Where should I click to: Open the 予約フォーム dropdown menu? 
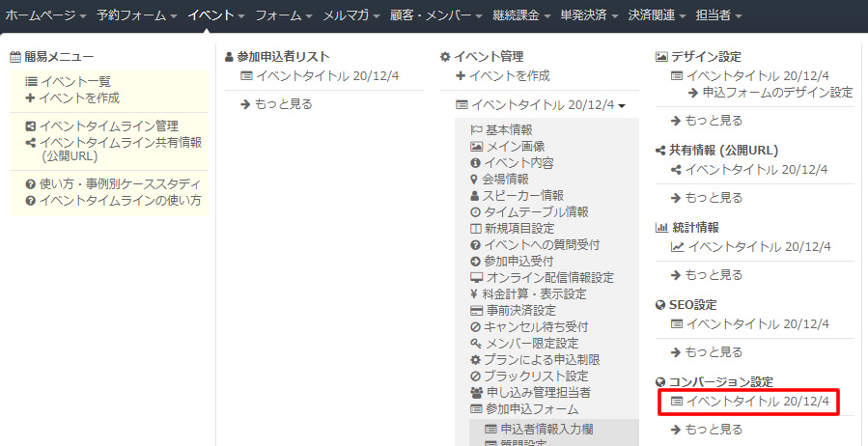136,15
